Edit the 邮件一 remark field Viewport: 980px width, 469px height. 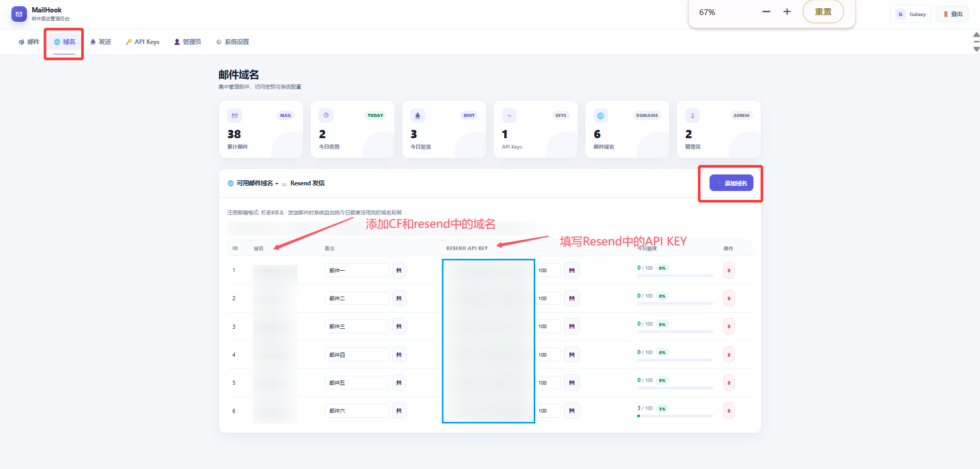357,270
